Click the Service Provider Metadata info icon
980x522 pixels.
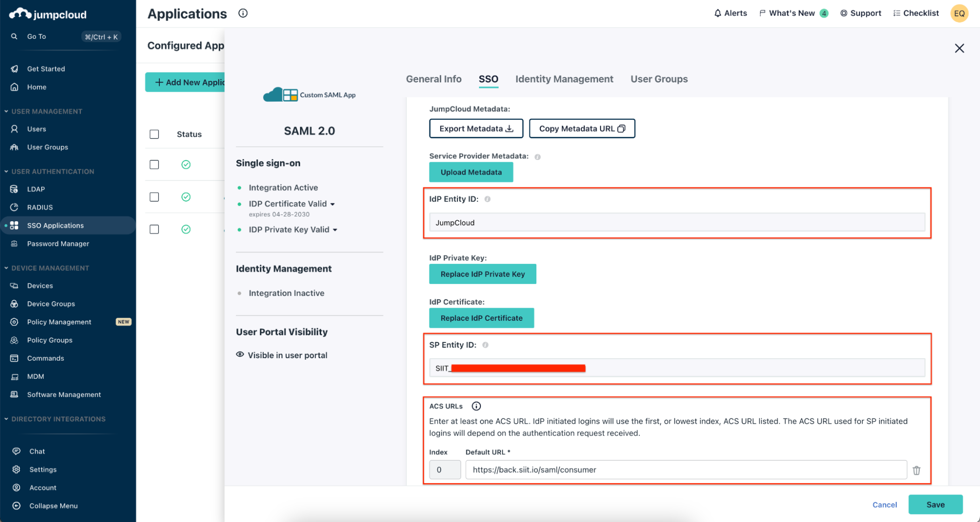pyautogui.click(x=537, y=157)
